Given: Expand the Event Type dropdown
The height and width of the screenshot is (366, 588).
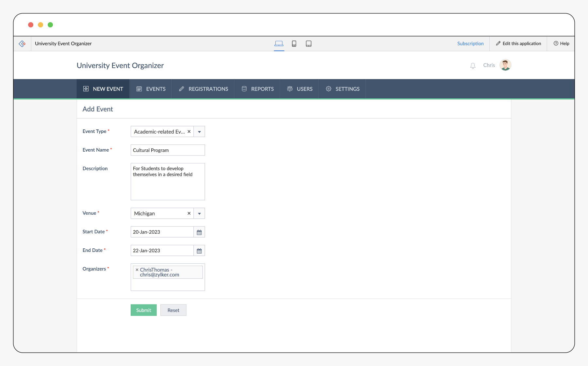Looking at the screenshot, I should pyautogui.click(x=199, y=132).
